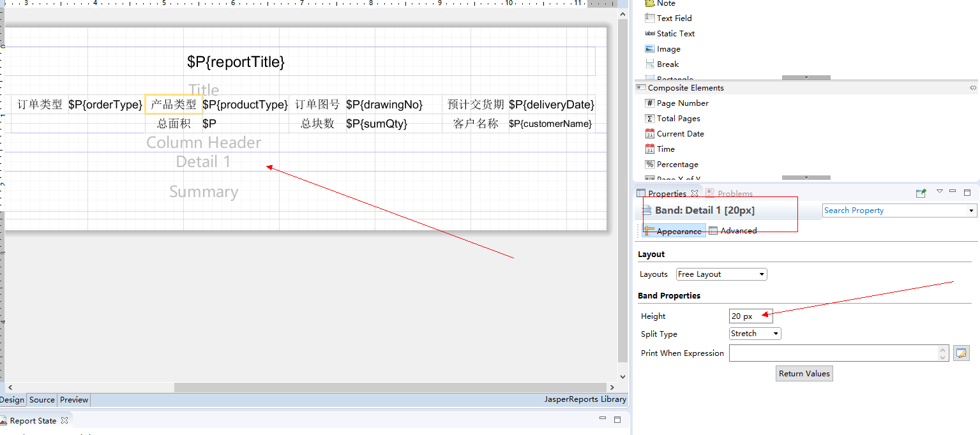Select the $P{orderType} field

coord(105,105)
